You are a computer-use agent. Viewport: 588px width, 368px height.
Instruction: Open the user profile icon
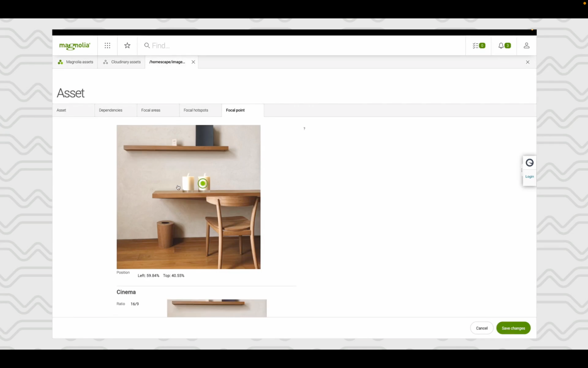[526, 46]
